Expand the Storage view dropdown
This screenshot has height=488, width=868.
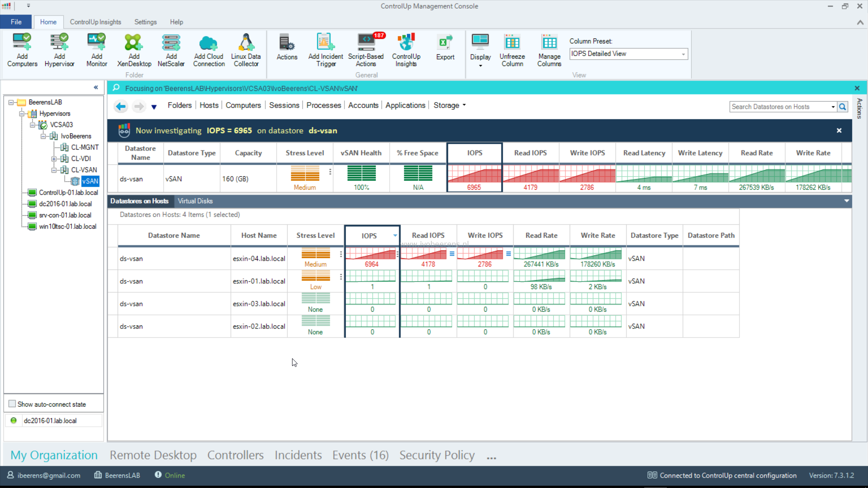[x=464, y=105]
